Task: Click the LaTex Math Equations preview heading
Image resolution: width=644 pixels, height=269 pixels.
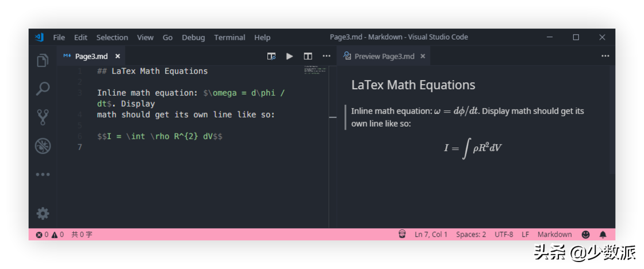Action: [x=413, y=85]
